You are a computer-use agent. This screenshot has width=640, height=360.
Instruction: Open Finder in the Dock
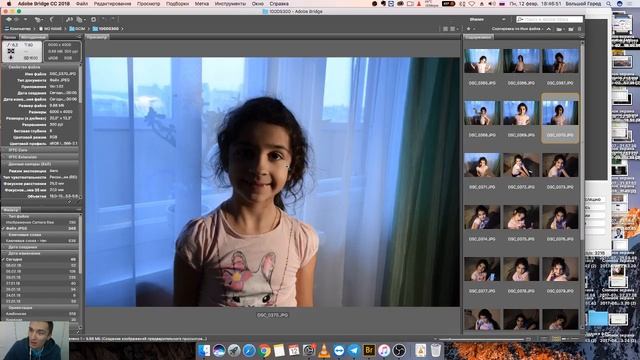click(x=204, y=350)
